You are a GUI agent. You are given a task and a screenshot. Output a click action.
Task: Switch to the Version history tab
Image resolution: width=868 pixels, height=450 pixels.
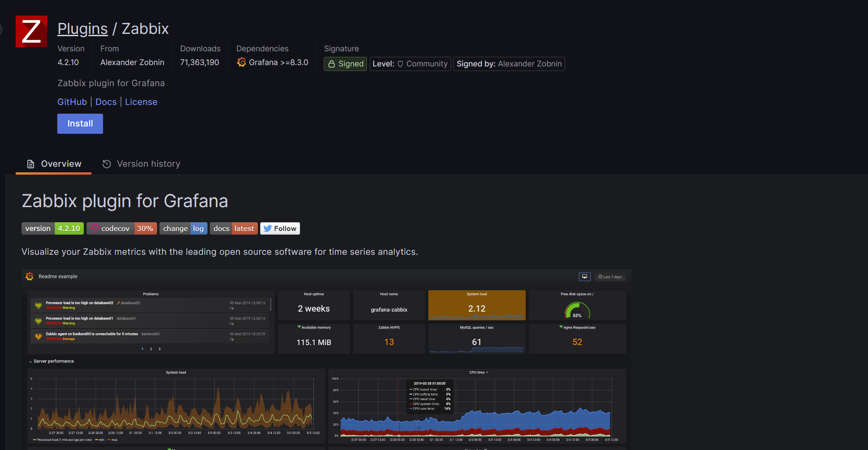pos(141,164)
